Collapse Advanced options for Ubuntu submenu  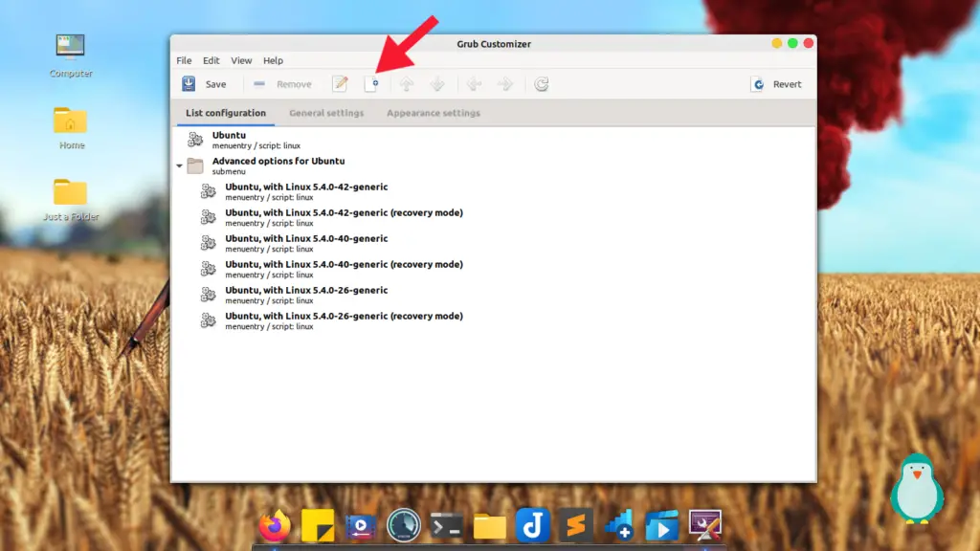tap(179, 165)
